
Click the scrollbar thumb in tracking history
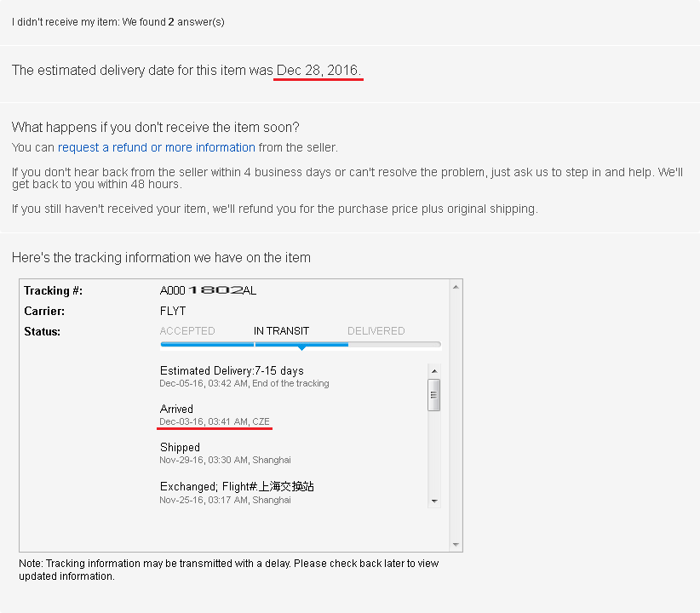(434, 394)
